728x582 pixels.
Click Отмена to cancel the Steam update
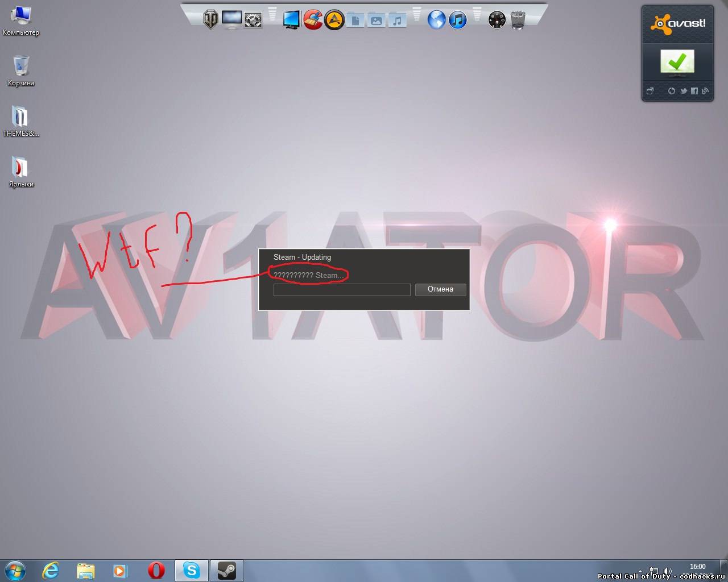tap(440, 289)
